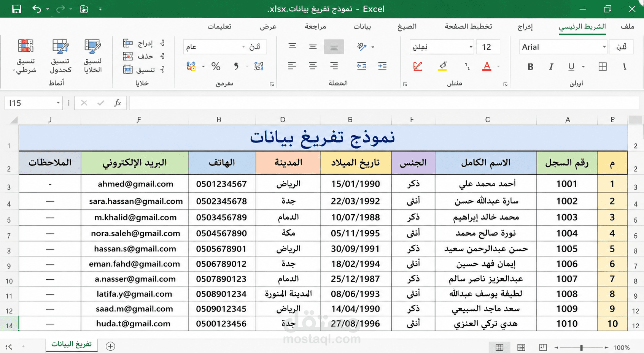
Task: Click the confirm checkmark in formula bar
Action: coord(100,103)
